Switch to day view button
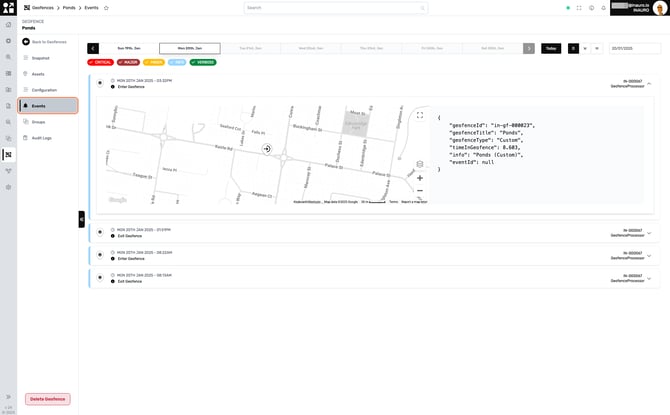This screenshot has width=670, height=415. coord(573,48)
